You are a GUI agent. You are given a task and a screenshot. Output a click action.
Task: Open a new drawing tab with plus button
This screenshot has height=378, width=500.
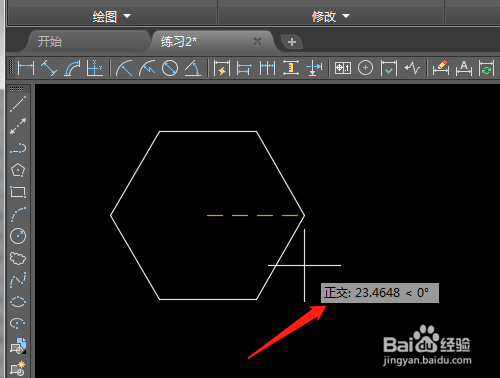point(292,42)
